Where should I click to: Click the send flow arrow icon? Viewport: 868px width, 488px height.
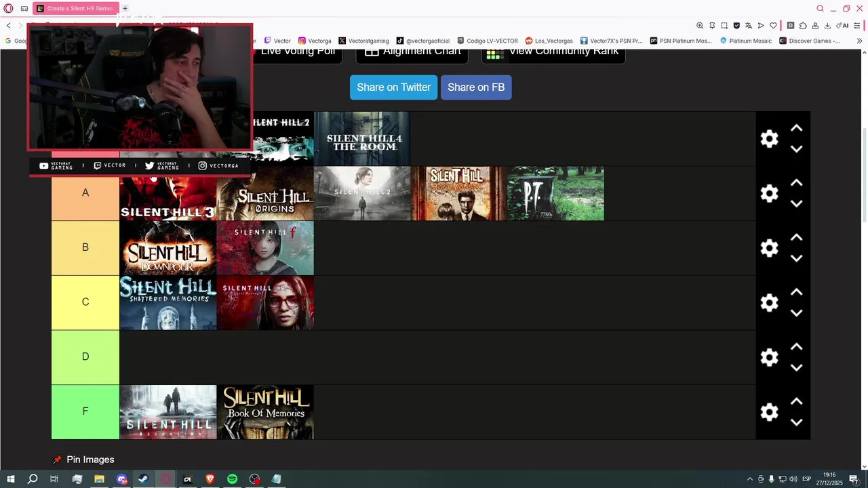[x=761, y=26]
